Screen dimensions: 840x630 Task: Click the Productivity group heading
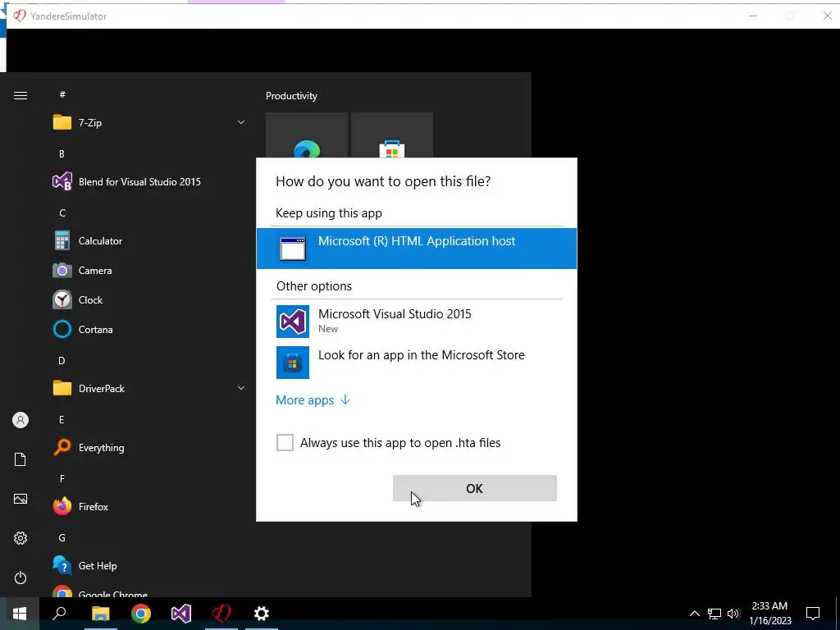click(x=291, y=96)
